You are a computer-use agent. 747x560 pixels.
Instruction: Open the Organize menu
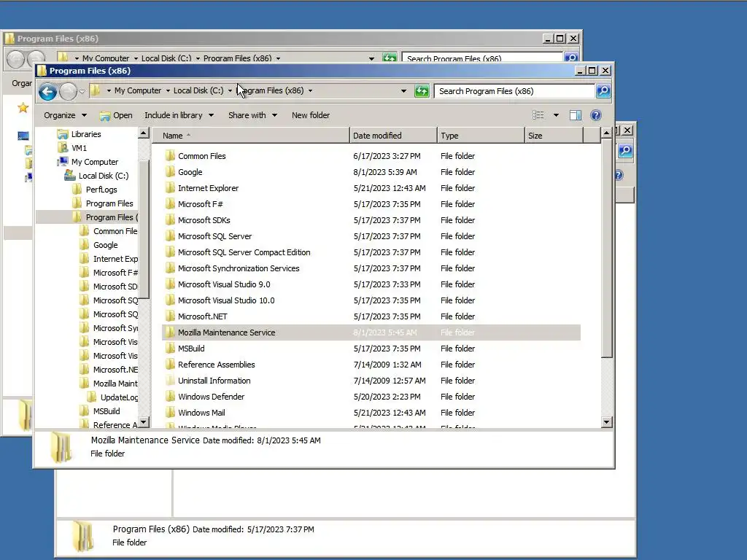(65, 115)
